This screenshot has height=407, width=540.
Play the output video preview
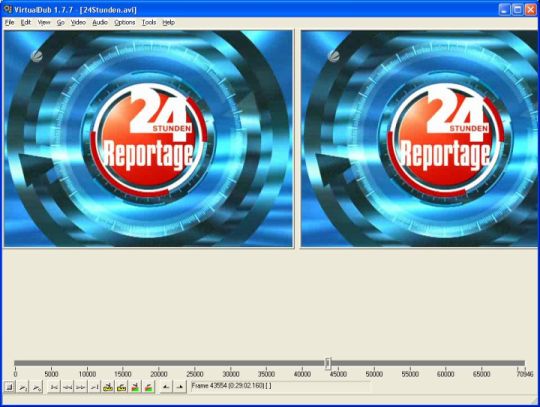coord(37,387)
